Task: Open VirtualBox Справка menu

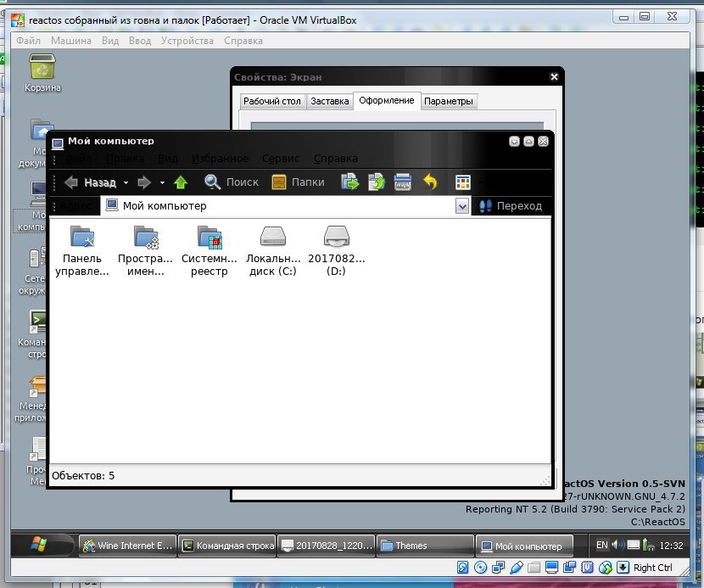Action: point(243,41)
